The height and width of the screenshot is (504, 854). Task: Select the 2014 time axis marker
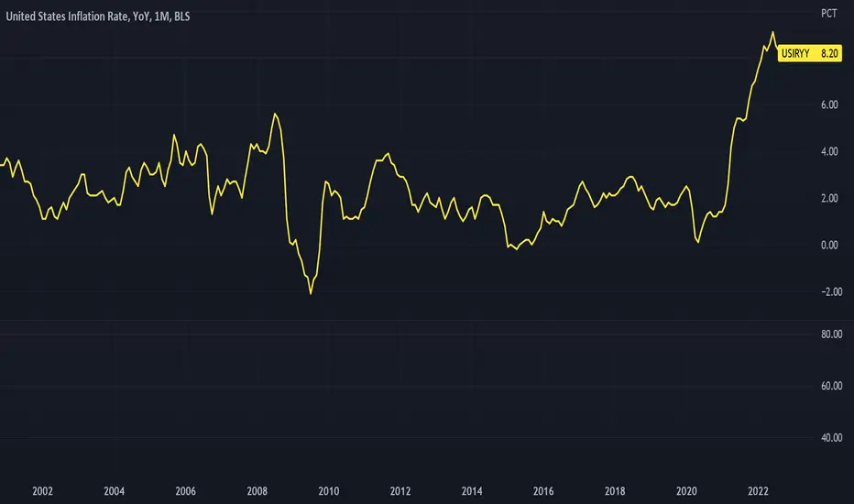[472, 491]
